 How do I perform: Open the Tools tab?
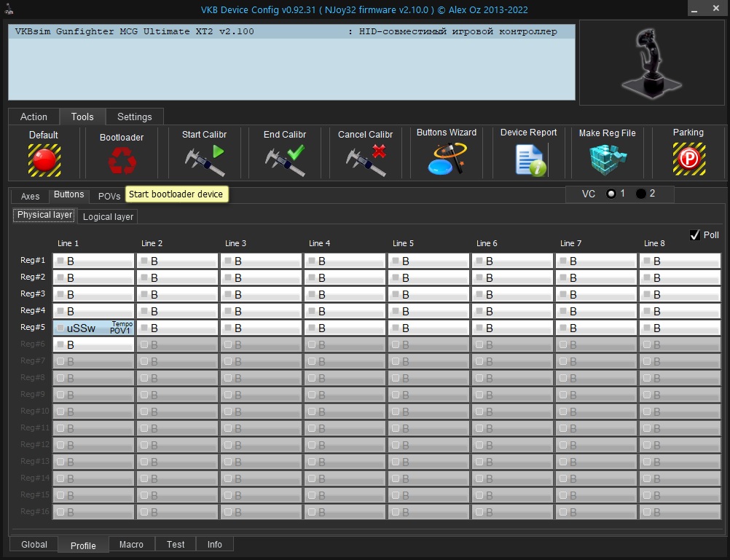click(x=82, y=117)
